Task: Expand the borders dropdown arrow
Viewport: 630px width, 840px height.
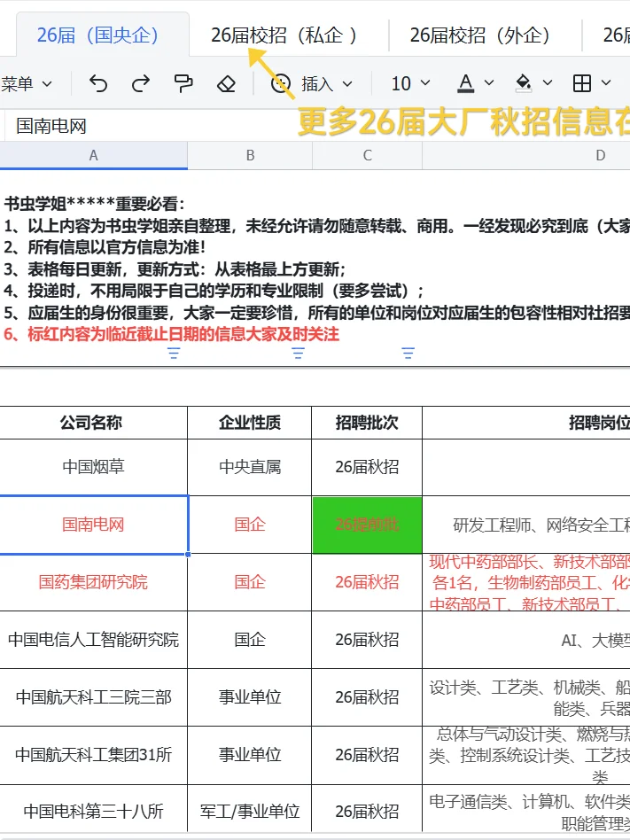Action: (606, 83)
